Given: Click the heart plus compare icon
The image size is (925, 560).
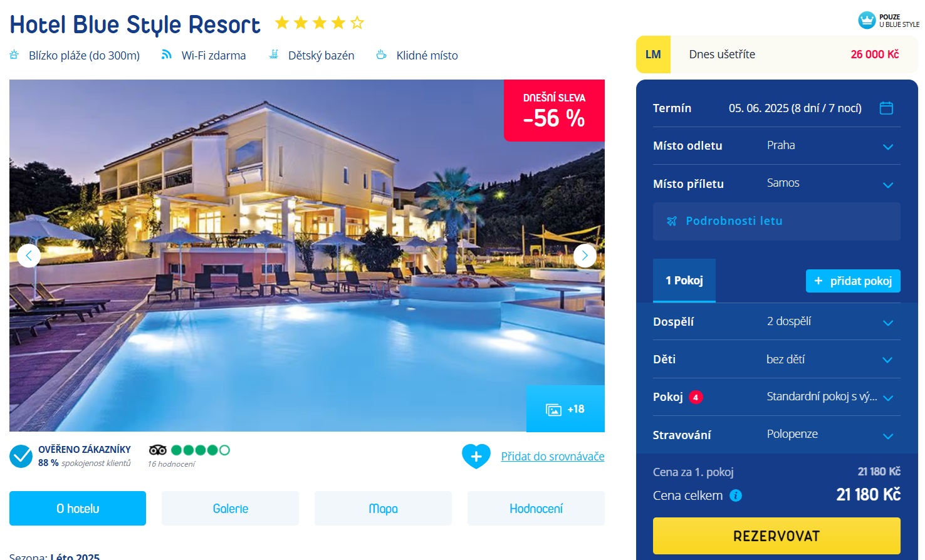Looking at the screenshot, I should (x=476, y=456).
